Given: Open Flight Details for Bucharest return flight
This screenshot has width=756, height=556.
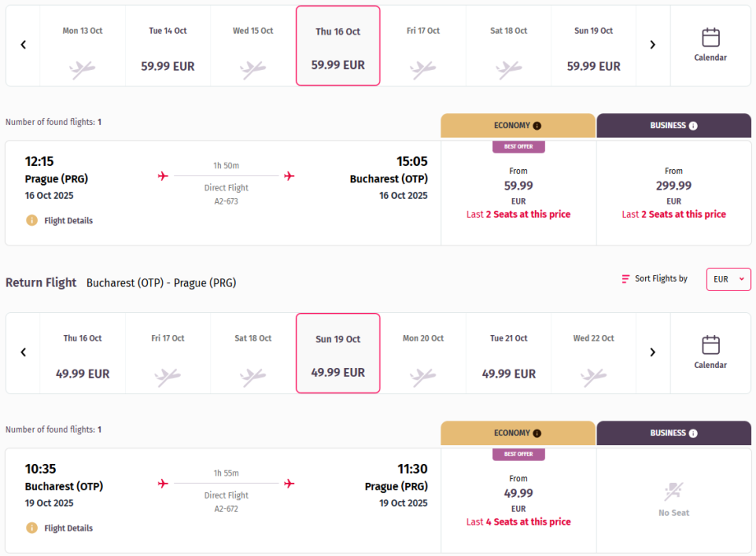Looking at the screenshot, I should [68, 528].
